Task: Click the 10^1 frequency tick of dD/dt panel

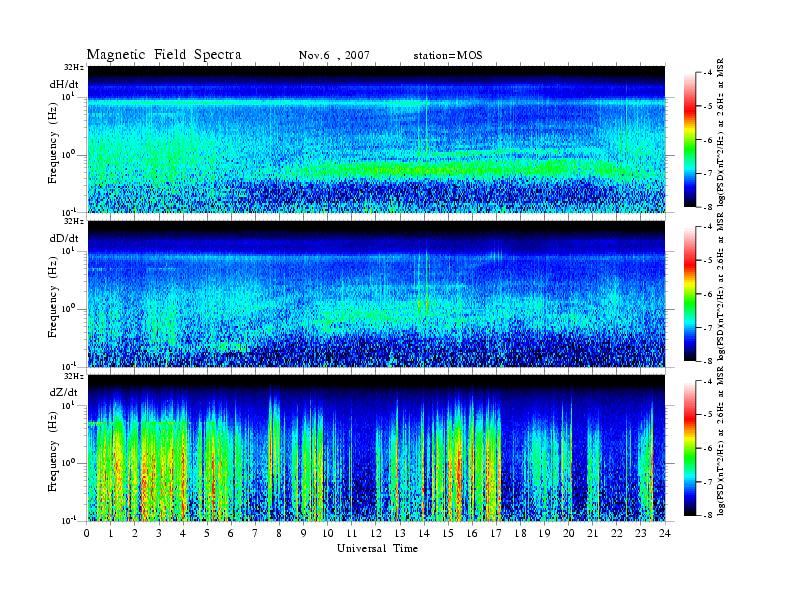Action: (68, 251)
